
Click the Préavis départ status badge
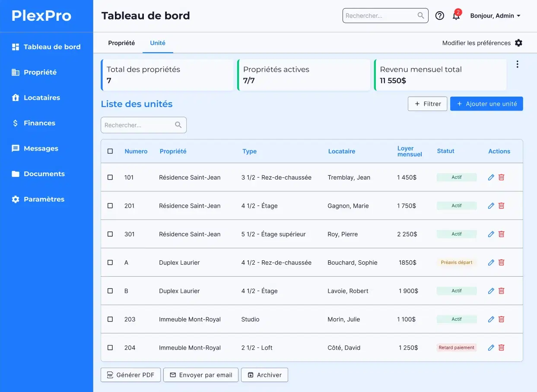(456, 262)
